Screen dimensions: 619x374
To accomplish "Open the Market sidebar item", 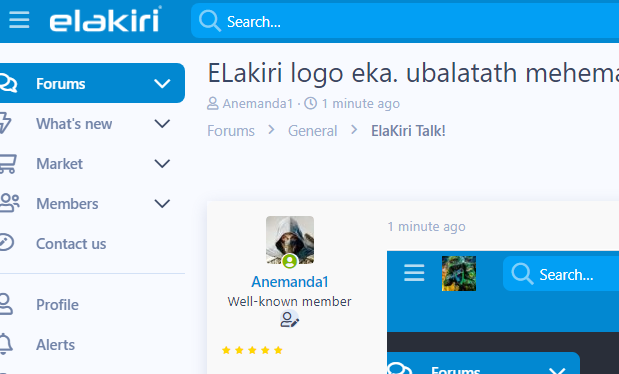I will point(60,164).
